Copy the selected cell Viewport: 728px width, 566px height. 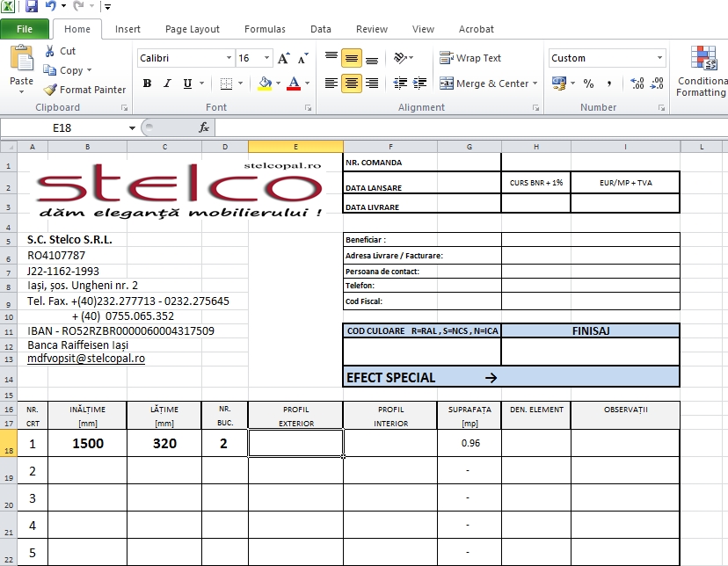click(x=50, y=70)
